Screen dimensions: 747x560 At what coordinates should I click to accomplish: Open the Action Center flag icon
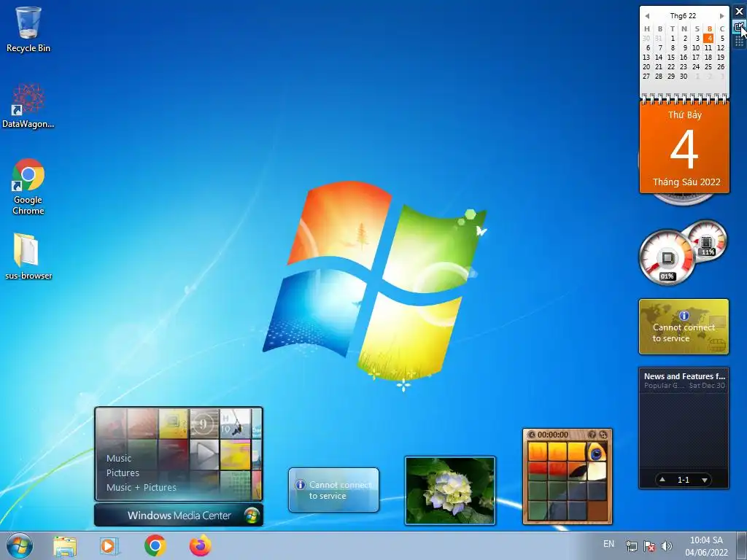click(649, 546)
